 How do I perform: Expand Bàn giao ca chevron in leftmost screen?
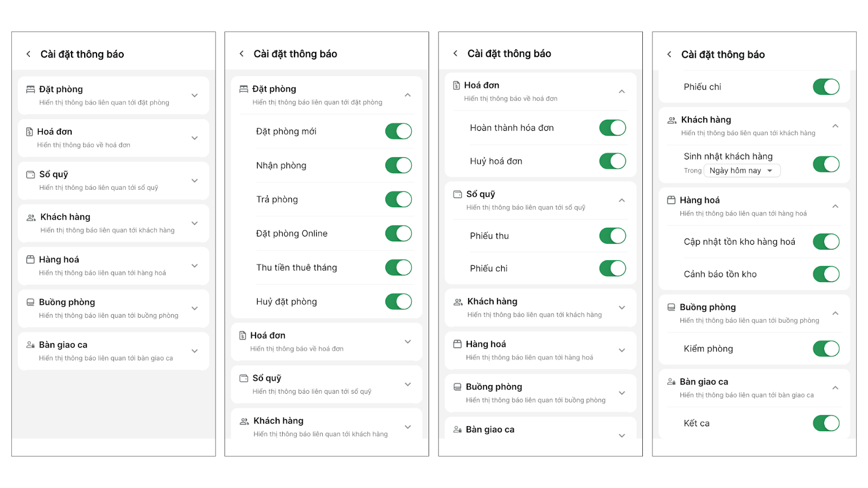[x=195, y=351]
